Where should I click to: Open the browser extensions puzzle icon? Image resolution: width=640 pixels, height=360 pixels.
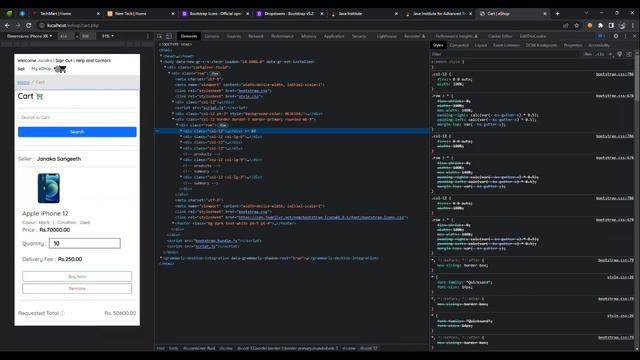600,25
